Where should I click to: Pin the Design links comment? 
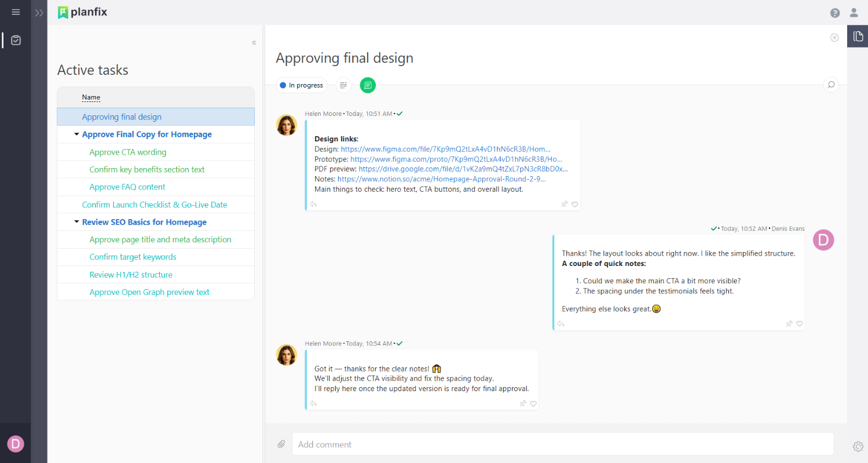click(564, 204)
